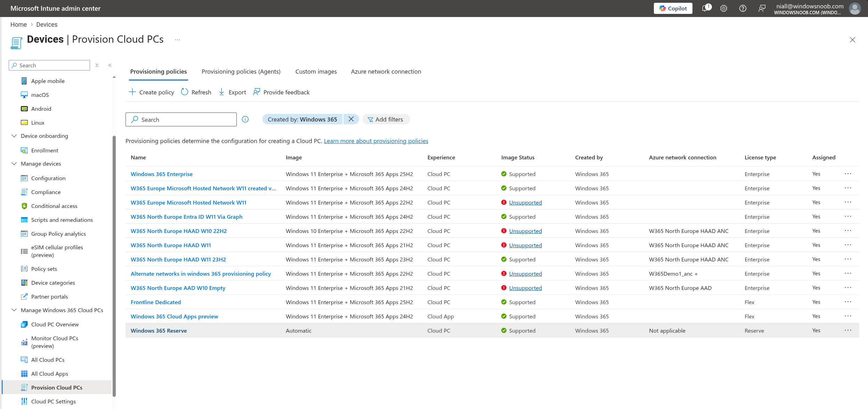
Task: Click the Export download icon
Action: [221, 92]
